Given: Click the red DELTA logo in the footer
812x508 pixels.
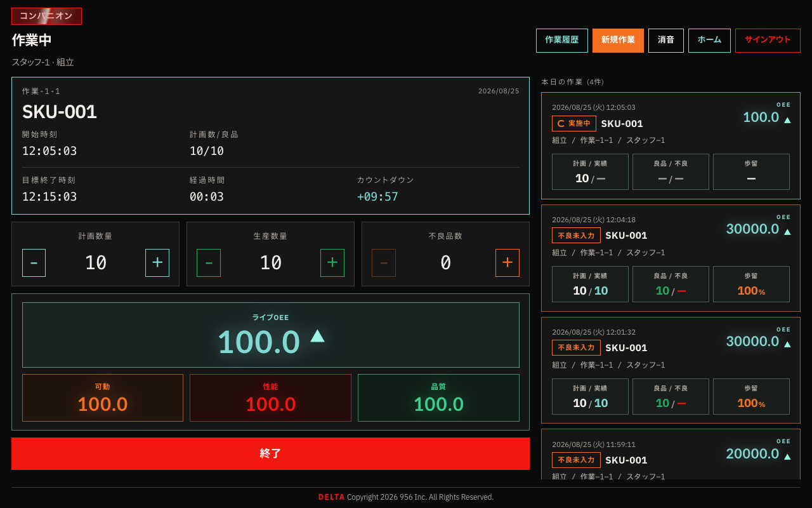Looking at the screenshot, I should click(332, 497).
